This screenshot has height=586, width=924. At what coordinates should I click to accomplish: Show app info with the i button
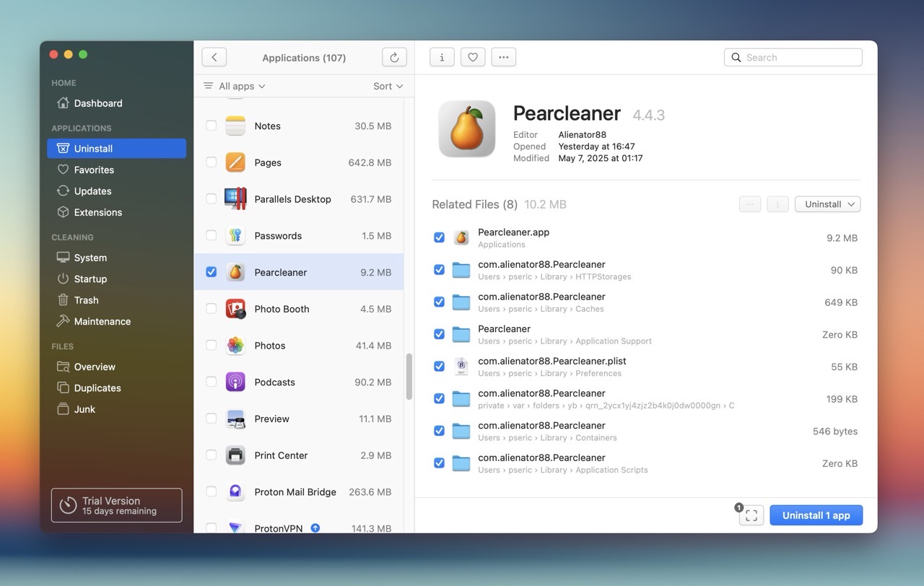click(442, 58)
